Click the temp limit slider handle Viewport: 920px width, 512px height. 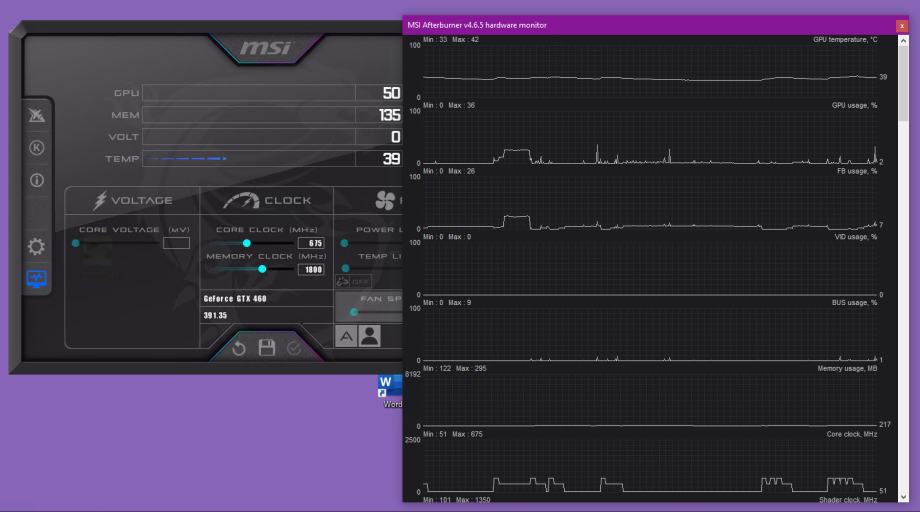346,268
